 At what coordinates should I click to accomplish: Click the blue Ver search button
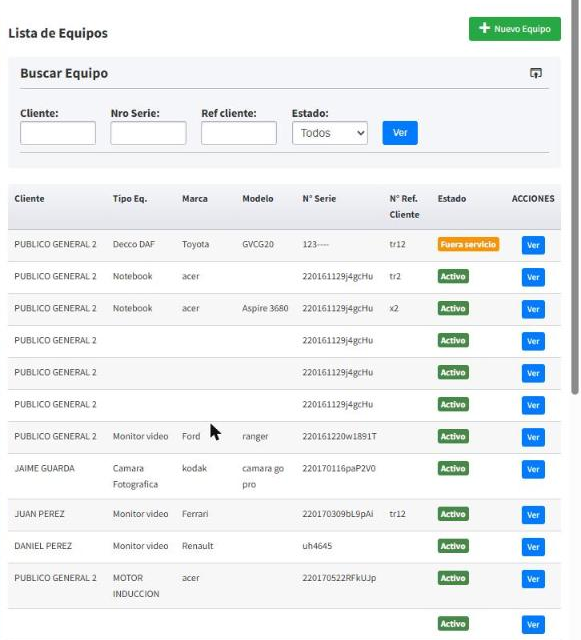pos(400,133)
